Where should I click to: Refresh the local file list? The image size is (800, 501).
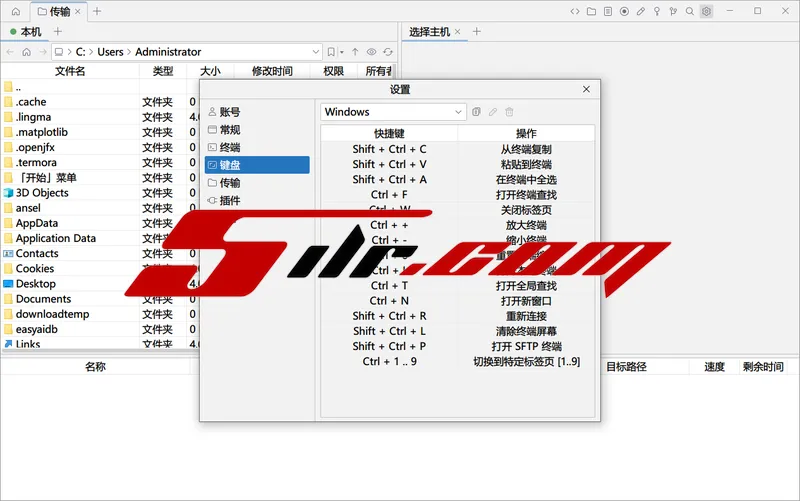(x=388, y=52)
